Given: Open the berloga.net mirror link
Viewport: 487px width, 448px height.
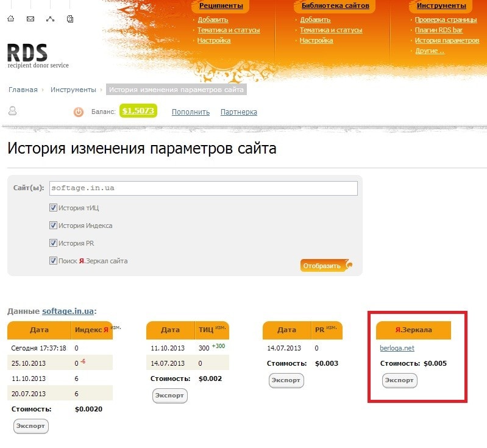Looking at the screenshot, I should tap(397, 348).
